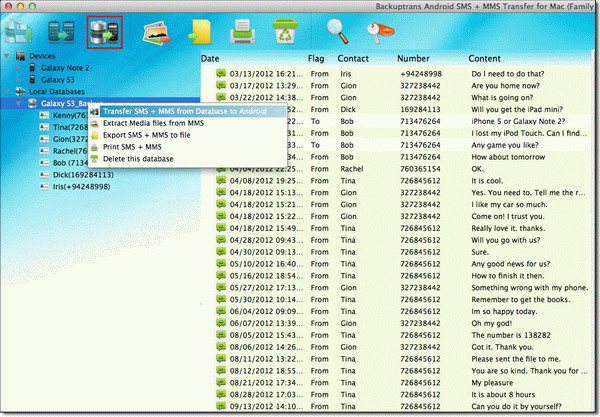Select Galaxy S3 under Devices
Screen dimensions: 600x417
58,80
